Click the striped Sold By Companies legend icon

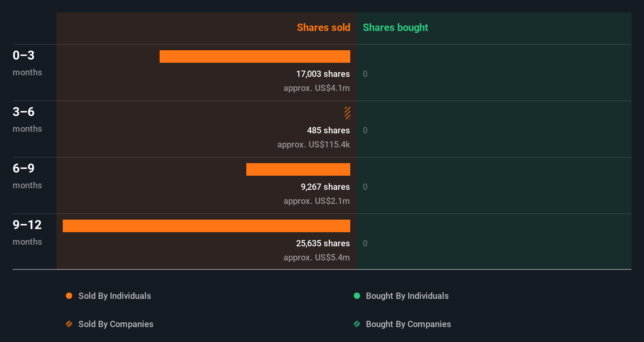pos(69,324)
